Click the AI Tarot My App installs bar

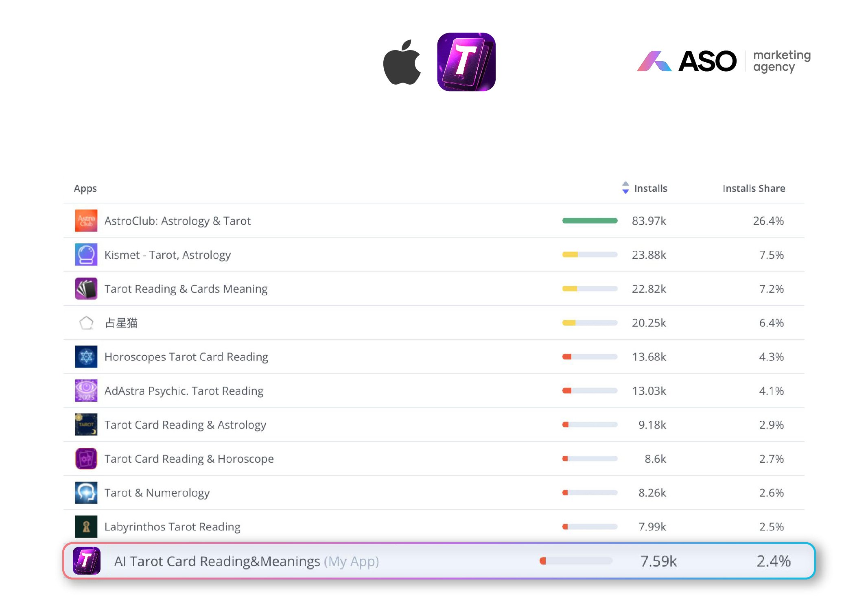[x=576, y=561]
